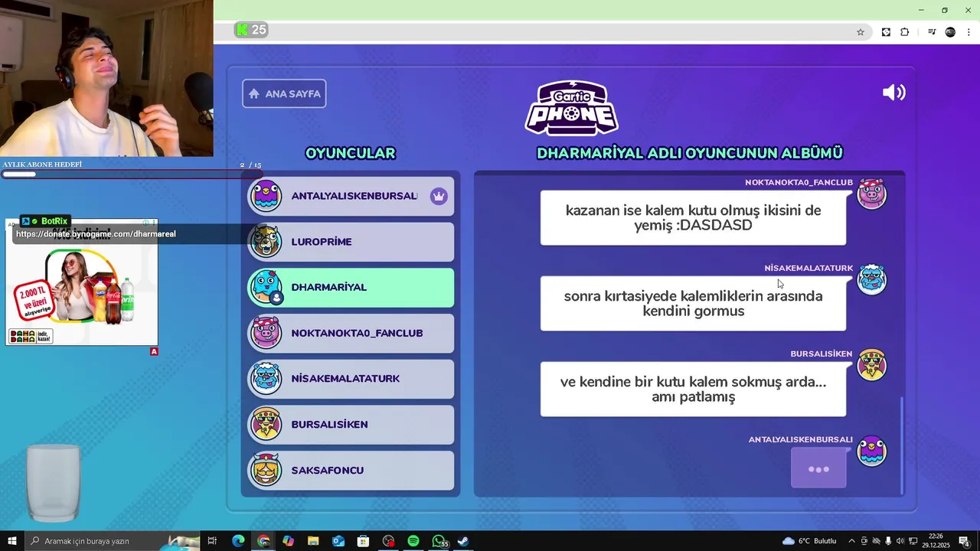Open OBS Studio from the taskbar
This screenshot has width=980, height=551.
tap(388, 541)
